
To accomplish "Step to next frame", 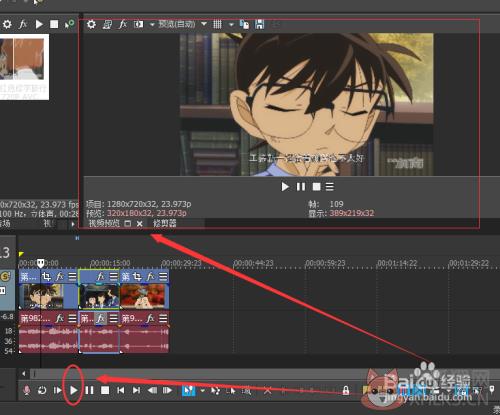I will 167,390.
